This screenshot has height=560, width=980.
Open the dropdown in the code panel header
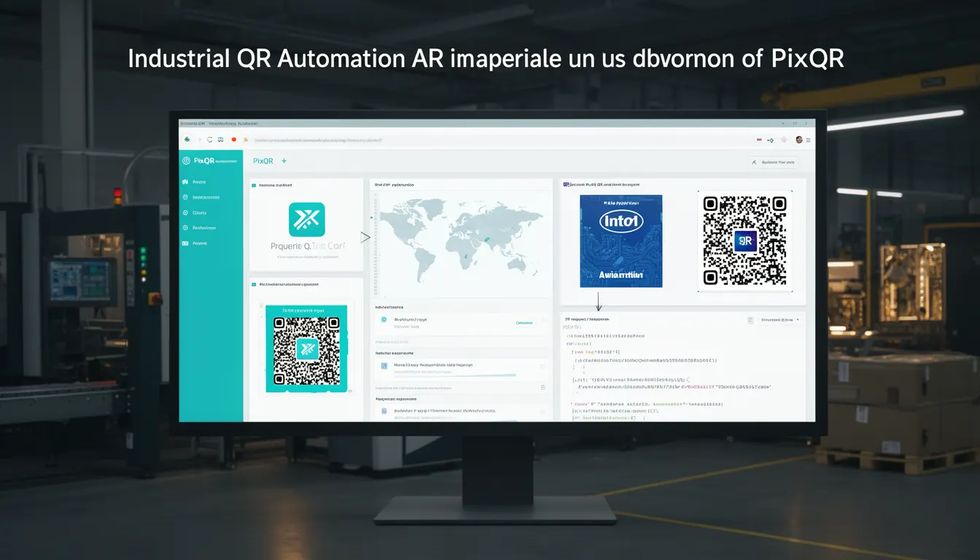780,319
